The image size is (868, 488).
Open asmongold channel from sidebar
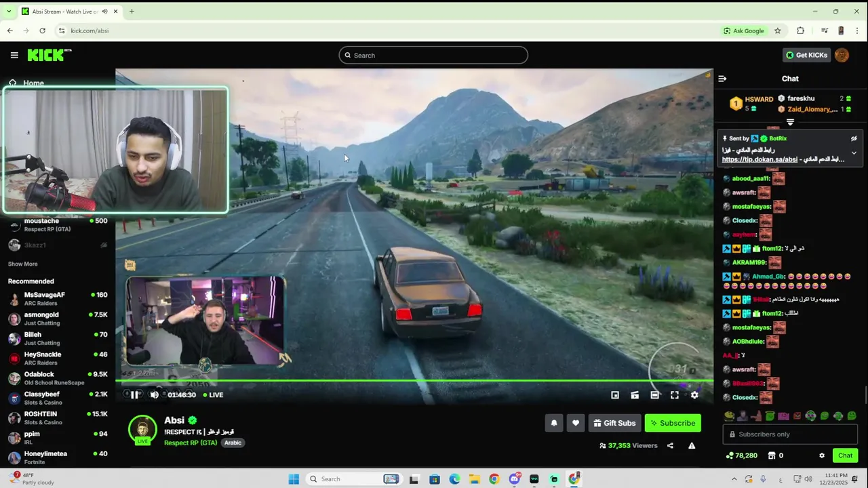[x=58, y=319]
